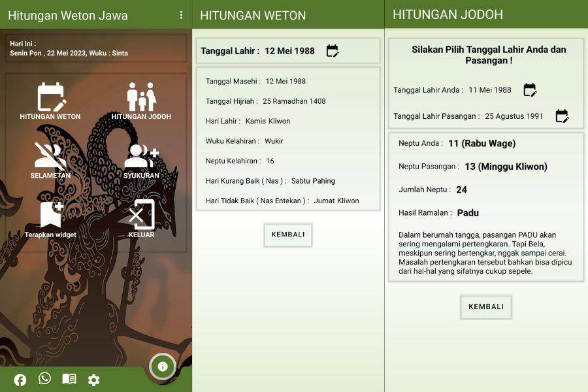Click the 'Tanggal Masehi : 12 Mei 1988' row
Screen dimensions: 588x392
pyautogui.click(x=255, y=82)
